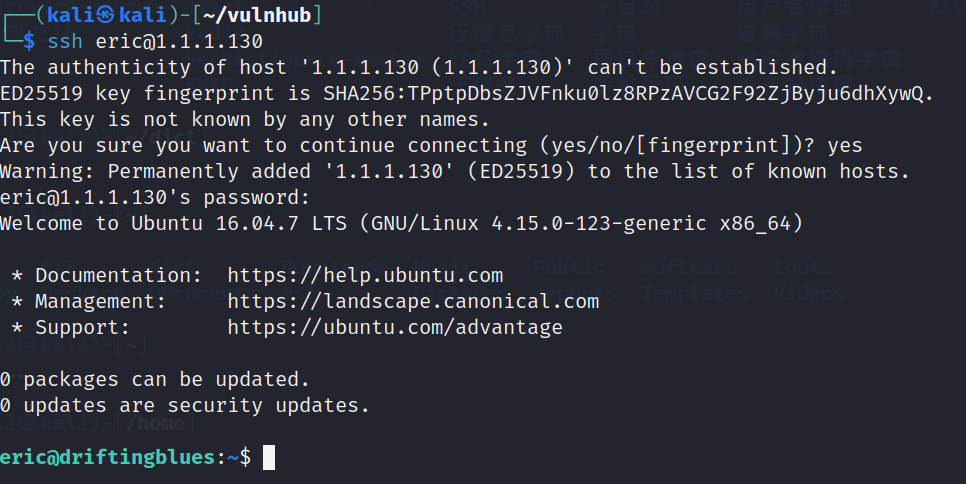Click the dollar sign in Kali prompt
Screen dimensions: 966x484
click(29, 41)
